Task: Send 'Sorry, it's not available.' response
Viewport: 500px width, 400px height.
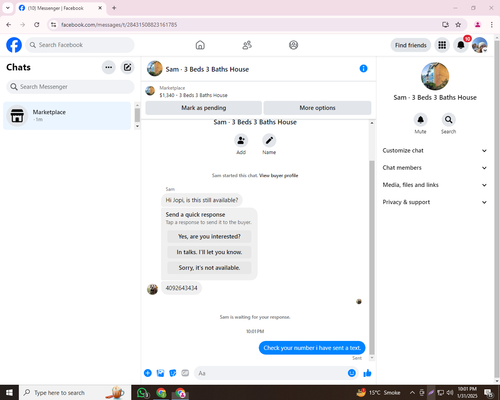Action: click(x=209, y=268)
